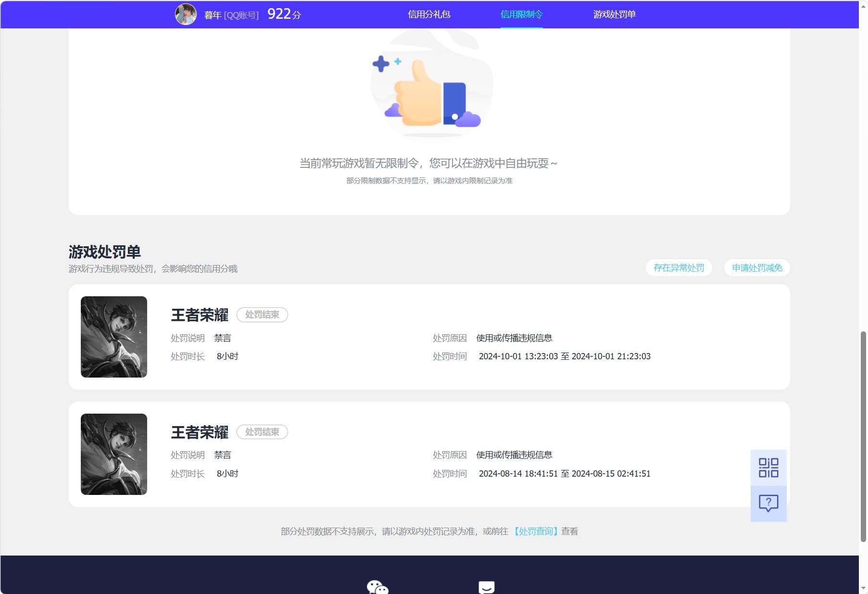This screenshot has height=594, width=868.
Task: Click the 游戏处罚单 section heading
Action: tap(104, 252)
